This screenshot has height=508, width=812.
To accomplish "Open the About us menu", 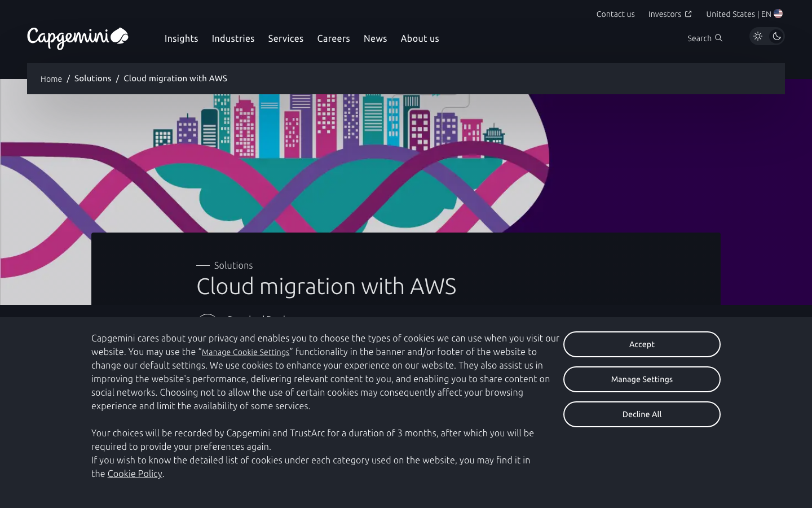I will point(420,38).
